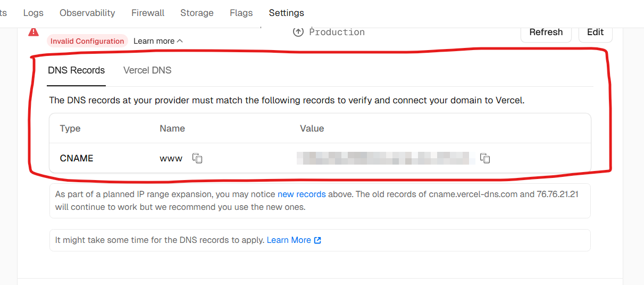Click the Invalid Configuration badge
The image size is (644, 285).
pyautogui.click(x=87, y=41)
